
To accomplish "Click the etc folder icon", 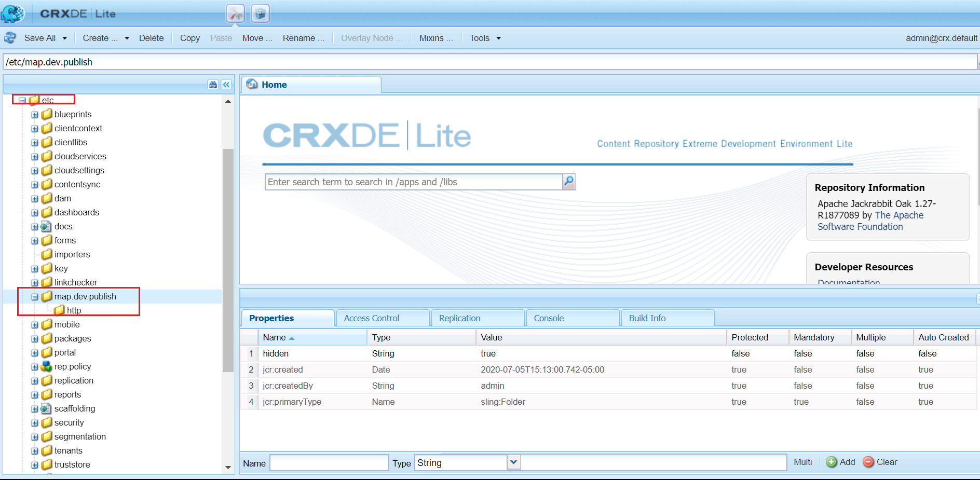I will pyautogui.click(x=34, y=100).
